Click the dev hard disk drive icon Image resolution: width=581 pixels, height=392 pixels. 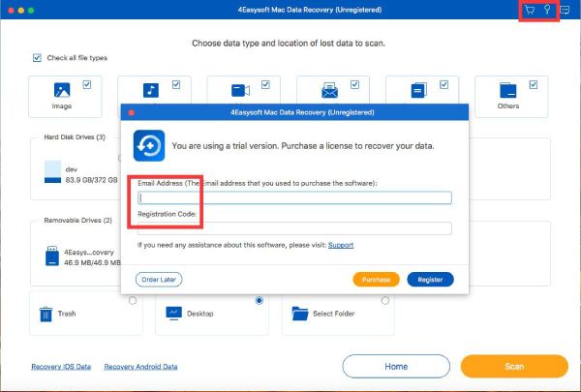tap(52, 171)
